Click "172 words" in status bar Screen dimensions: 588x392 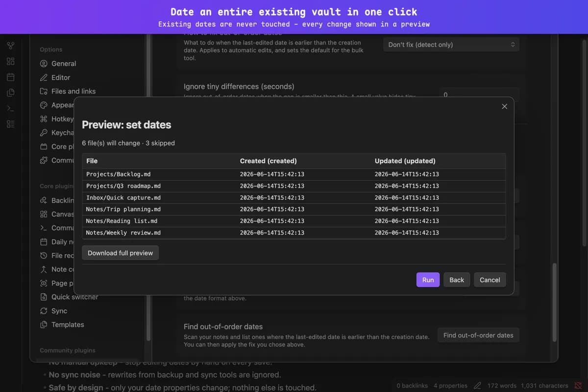tap(502, 386)
